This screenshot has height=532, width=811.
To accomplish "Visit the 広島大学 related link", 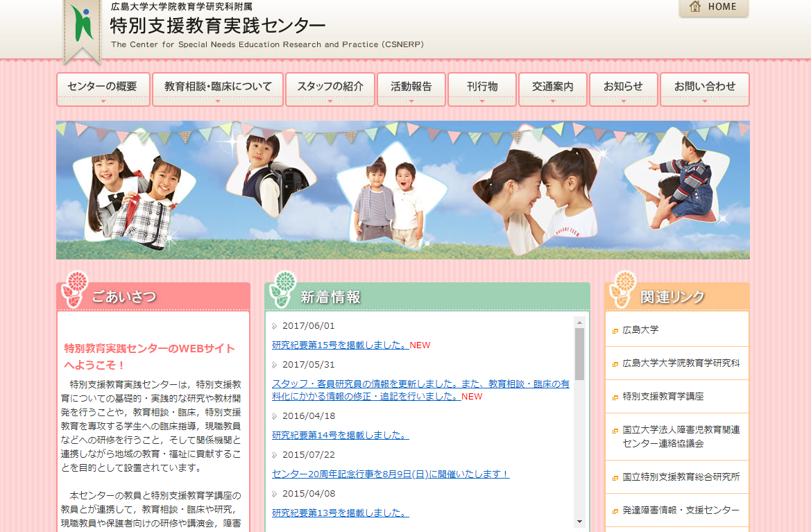I will (x=640, y=330).
